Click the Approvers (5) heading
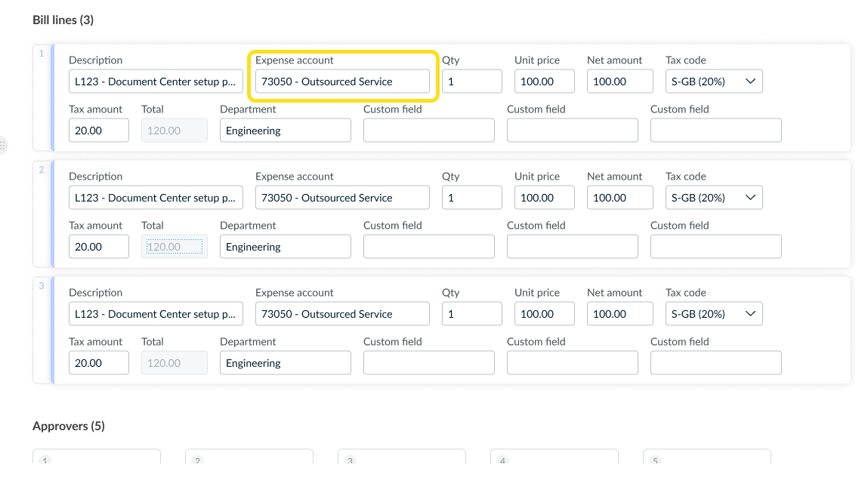Image resolution: width=868 pixels, height=477 pixels. pos(69,426)
